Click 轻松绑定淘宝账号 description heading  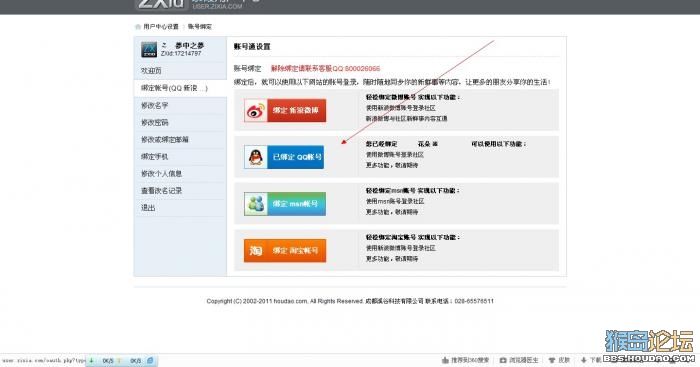click(x=412, y=237)
